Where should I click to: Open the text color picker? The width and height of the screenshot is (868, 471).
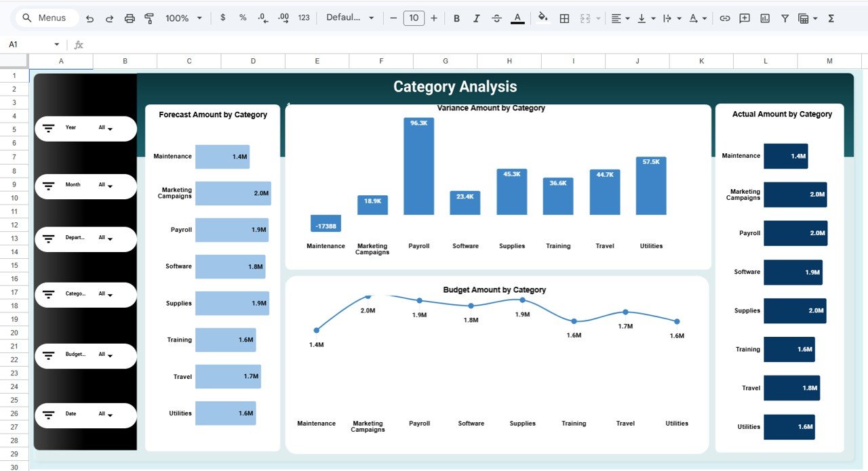click(x=517, y=18)
